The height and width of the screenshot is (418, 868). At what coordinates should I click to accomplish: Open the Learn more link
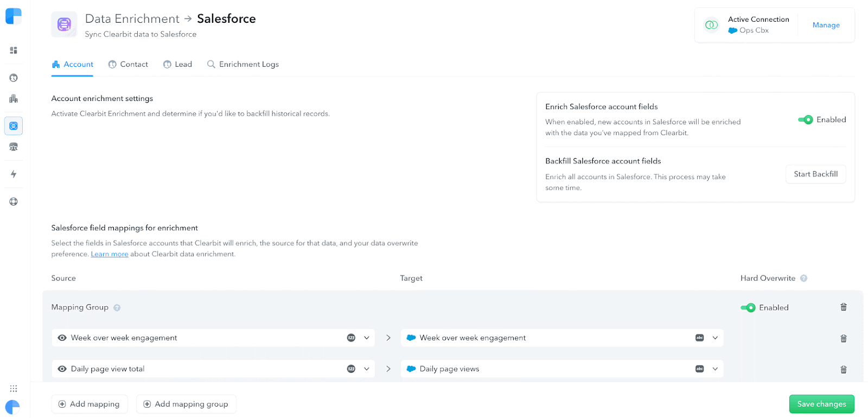pos(110,254)
